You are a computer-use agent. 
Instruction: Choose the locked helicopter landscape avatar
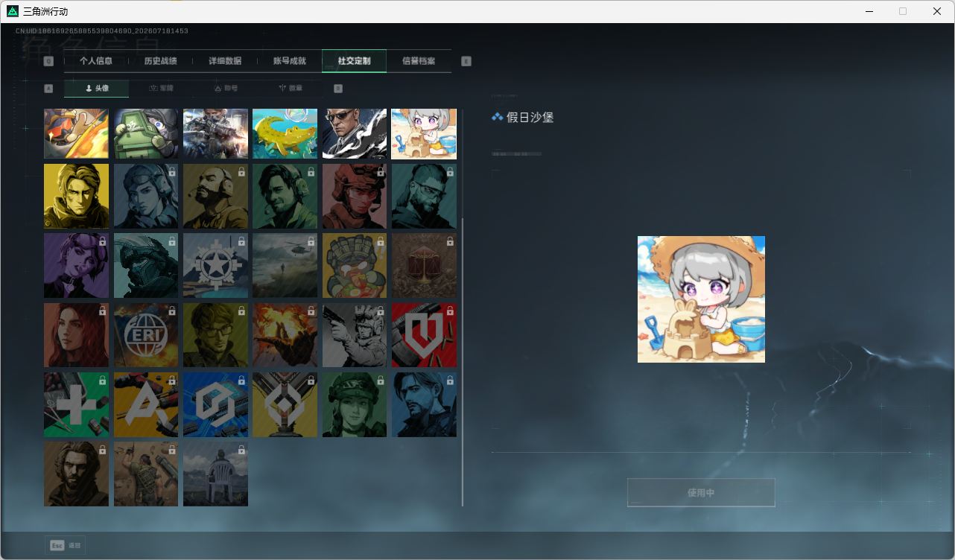coord(285,265)
